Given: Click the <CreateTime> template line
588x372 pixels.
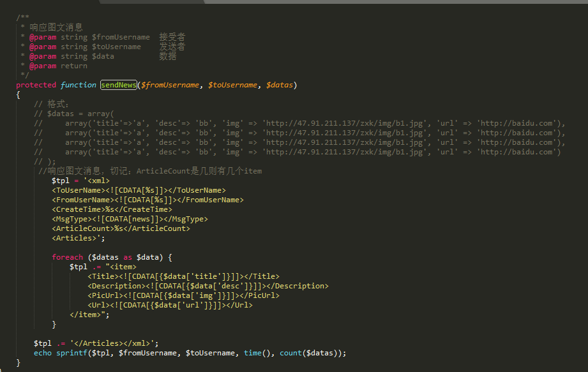Looking at the screenshot, I should point(112,209).
